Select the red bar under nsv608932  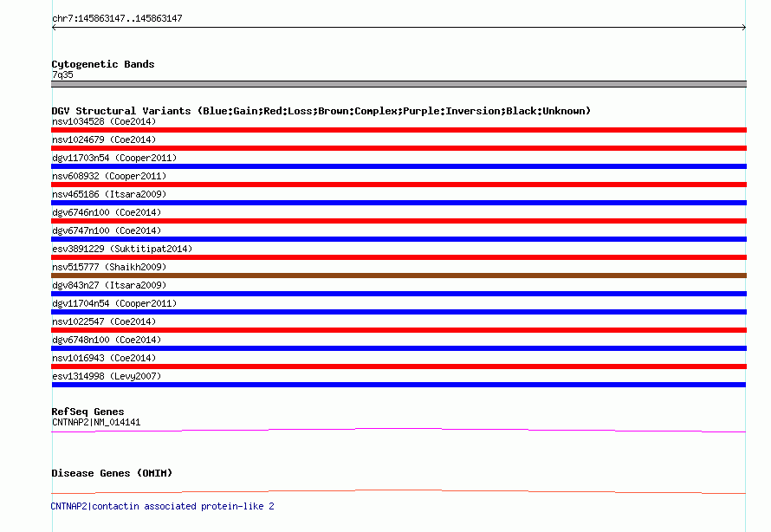coord(398,185)
